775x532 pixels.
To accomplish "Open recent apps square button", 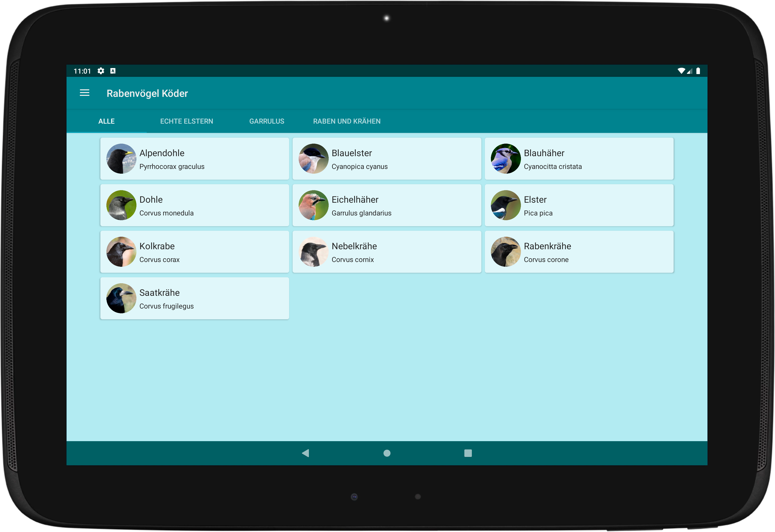I will click(468, 453).
